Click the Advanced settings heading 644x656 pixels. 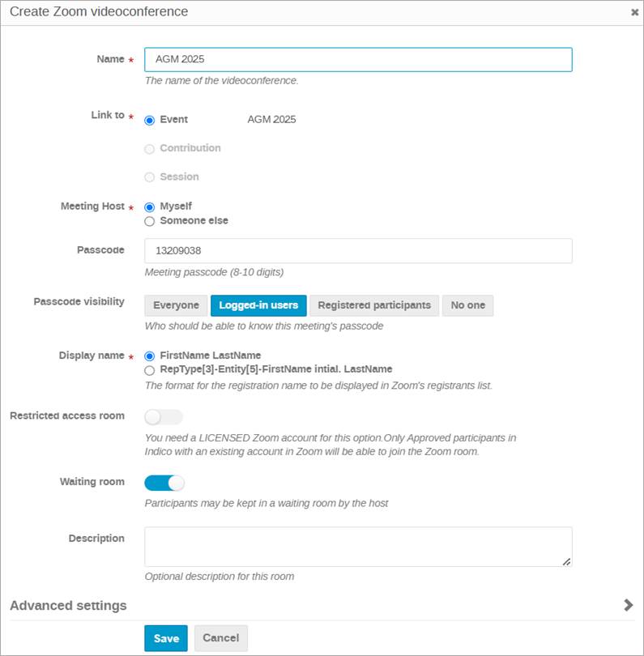pos(68,605)
